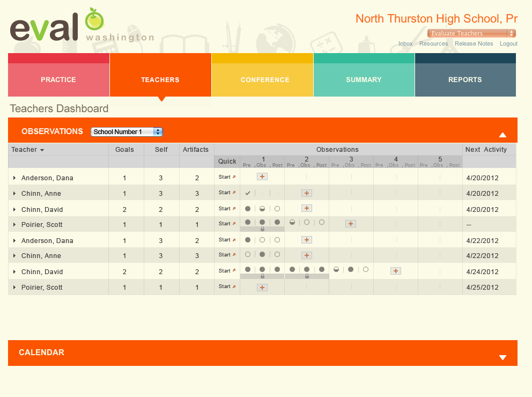The image size is (532, 397).
Task: Sort by the Teacher column header
Action: [x=27, y=150]
